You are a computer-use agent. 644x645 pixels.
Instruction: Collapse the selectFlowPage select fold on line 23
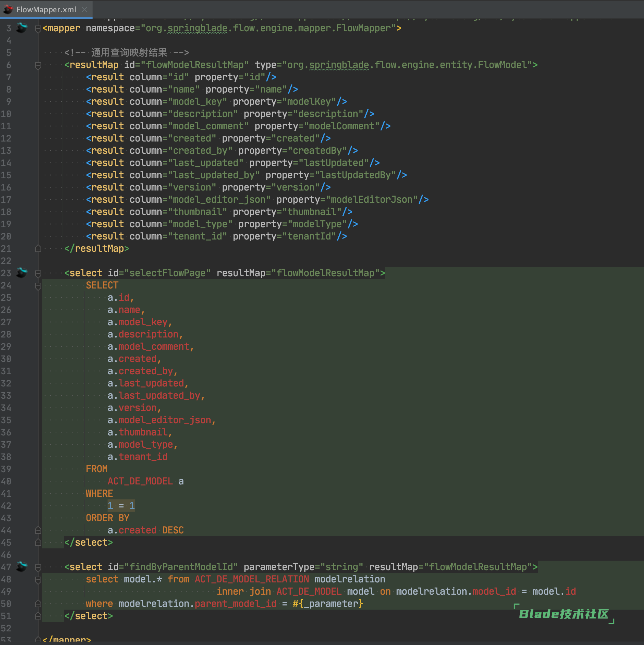click(38, 274)
